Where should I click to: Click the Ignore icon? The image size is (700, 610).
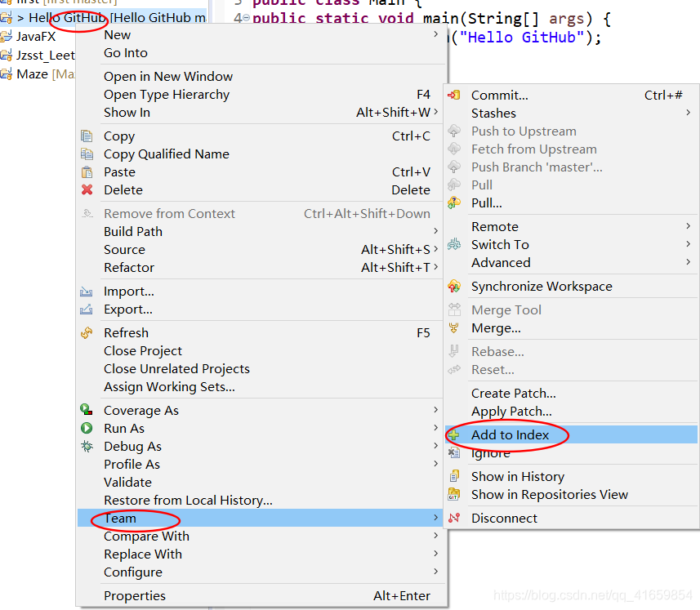(x=454, y=453)
